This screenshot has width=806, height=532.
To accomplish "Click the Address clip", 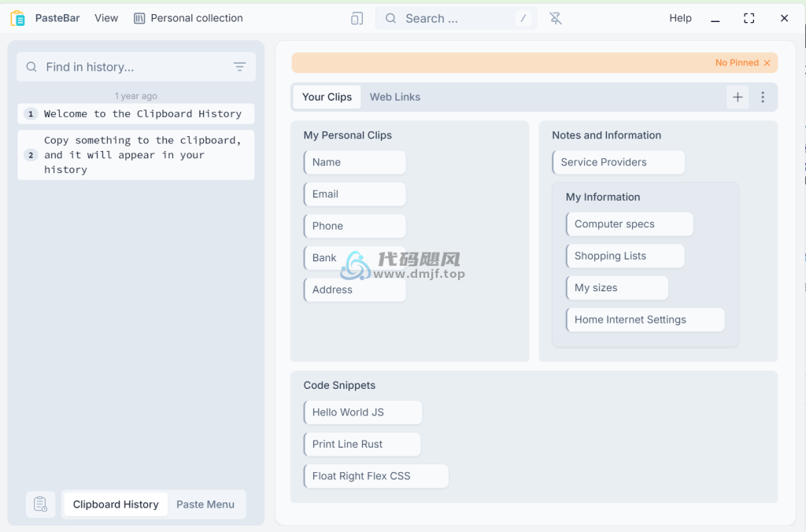I will 355,290.
